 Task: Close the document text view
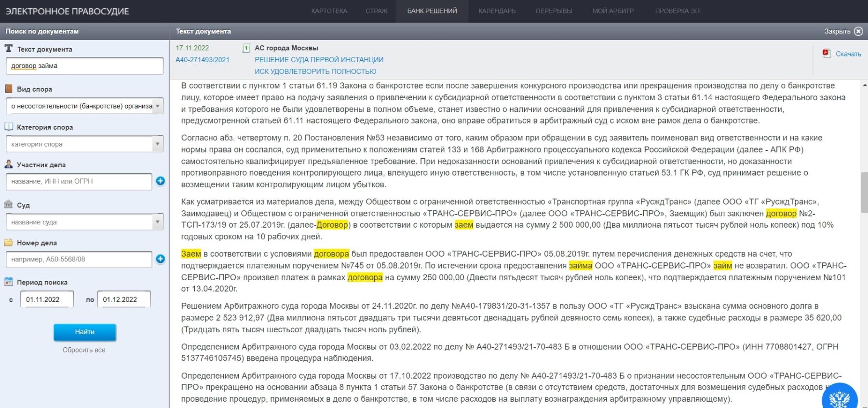[843, 31]
